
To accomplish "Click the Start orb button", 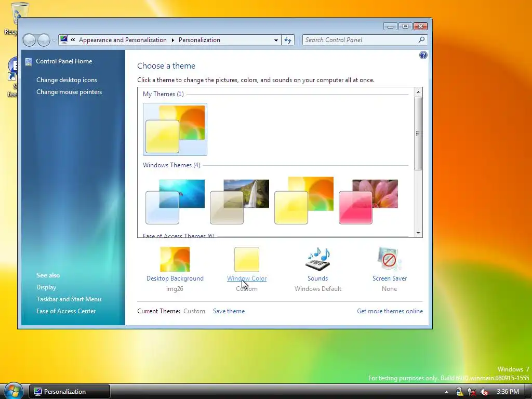I will coord(13,391).
